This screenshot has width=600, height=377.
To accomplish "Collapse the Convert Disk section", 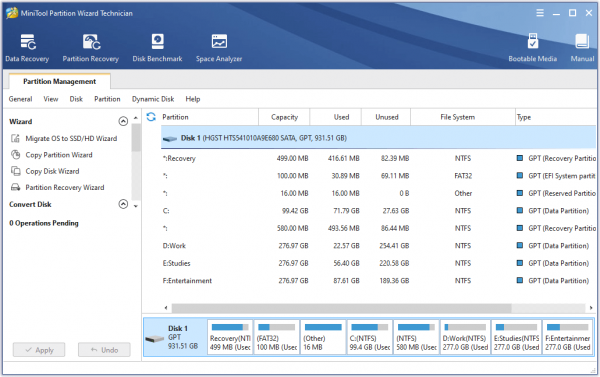I will point(123,204).
